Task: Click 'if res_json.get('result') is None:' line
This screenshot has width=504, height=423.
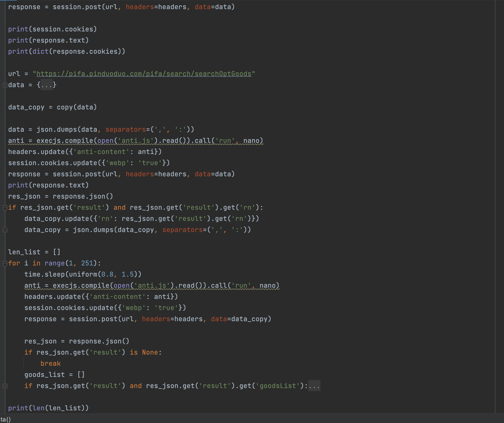Action: (x=93, y=352)
